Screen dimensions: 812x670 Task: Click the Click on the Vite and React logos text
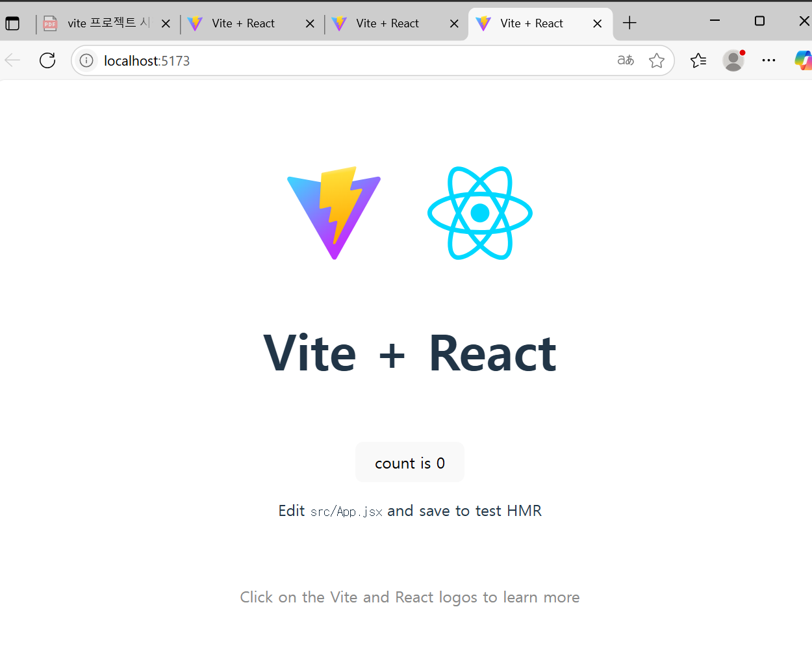tap(410, 597)
